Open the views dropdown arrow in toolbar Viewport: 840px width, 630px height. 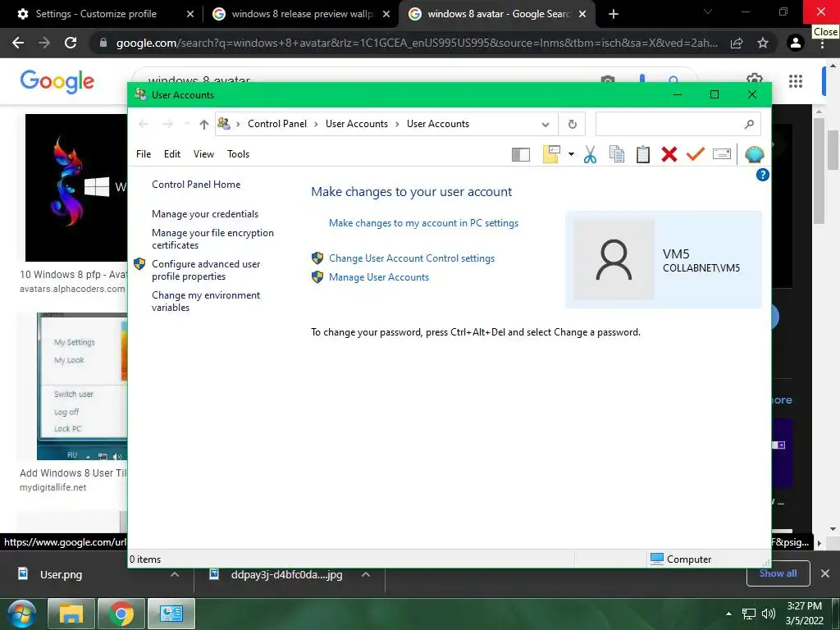571,154
